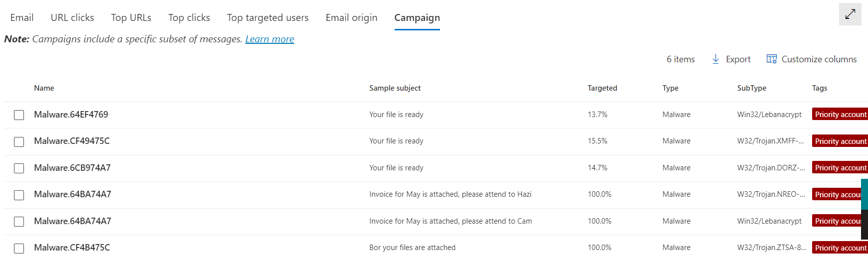Sort by the Targeted column header
Screen dimensions: 868x260
602,88
